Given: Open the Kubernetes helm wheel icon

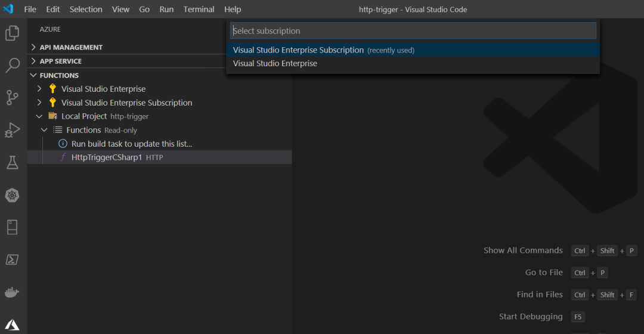Looking at the screenshot, I should pos(13,195).
